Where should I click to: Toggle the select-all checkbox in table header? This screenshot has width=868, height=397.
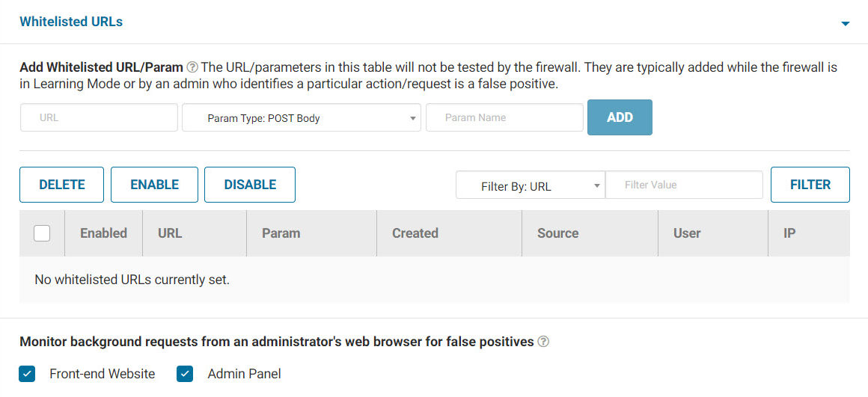[x=43, y=233]
